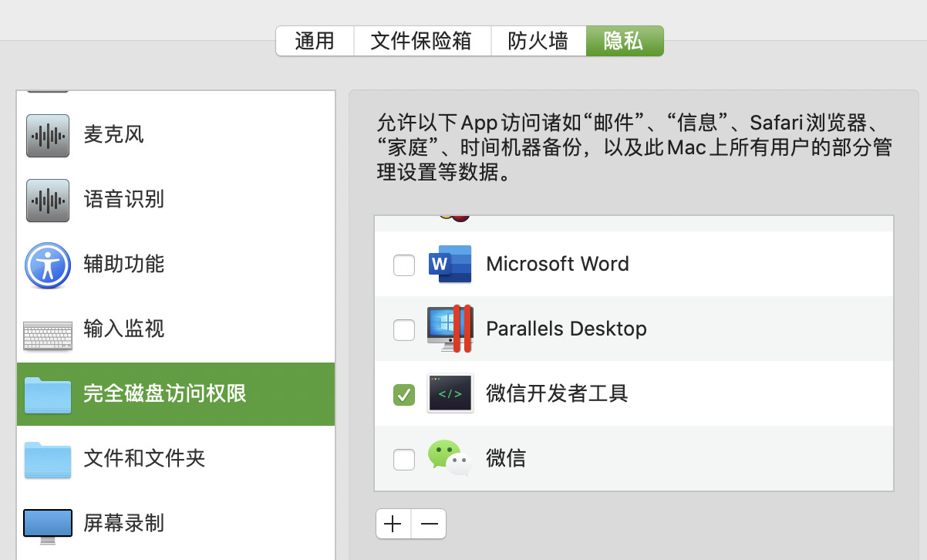Select the 微信 label
Image resolution: width=927 pixels, height=560 pixels.
click(x=506, y=459)
